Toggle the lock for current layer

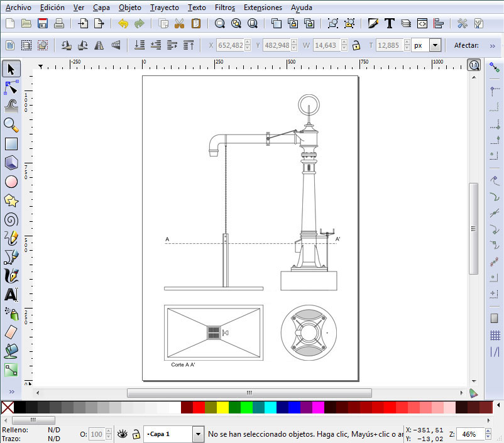coord(135,434)
